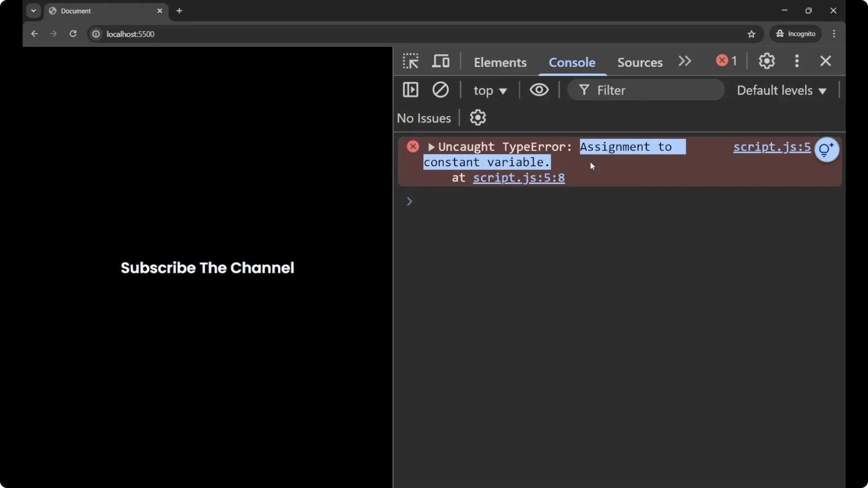Expand the Uncaught TypeError details
Screen dimensions: 868x488
(x=431, y=147)
